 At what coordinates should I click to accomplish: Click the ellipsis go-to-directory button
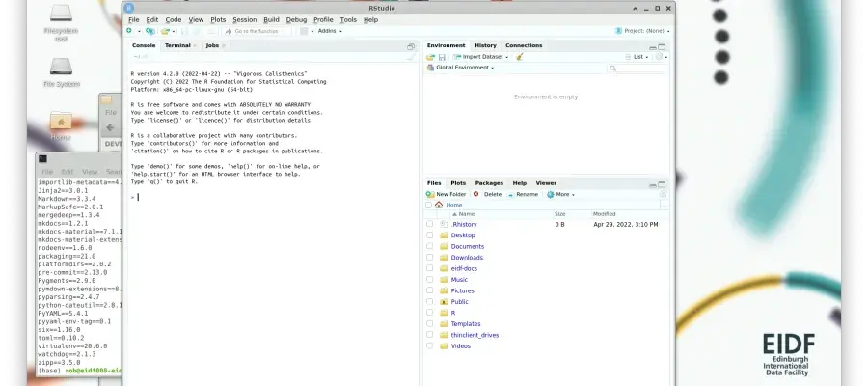(x=665, y=207)
